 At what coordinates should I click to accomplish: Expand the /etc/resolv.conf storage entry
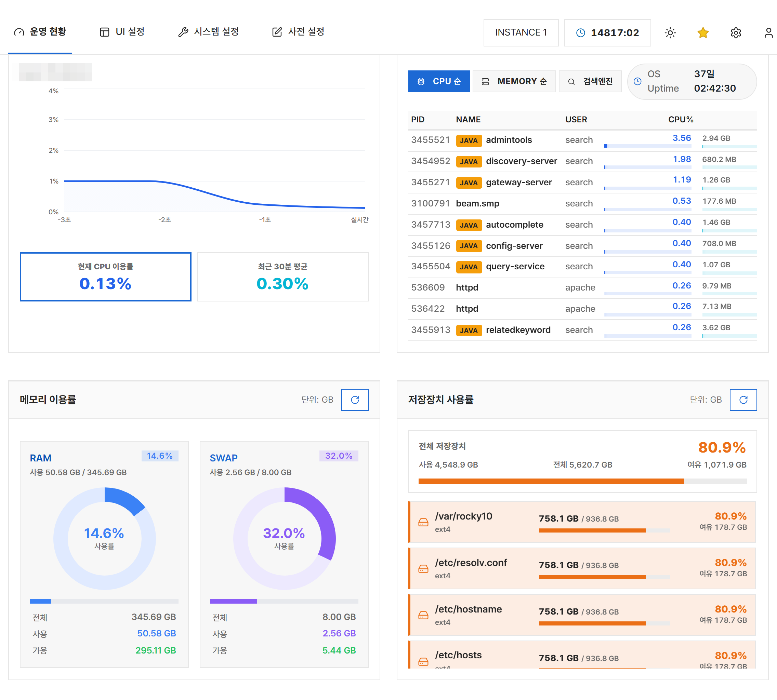[x=582, y=568]
